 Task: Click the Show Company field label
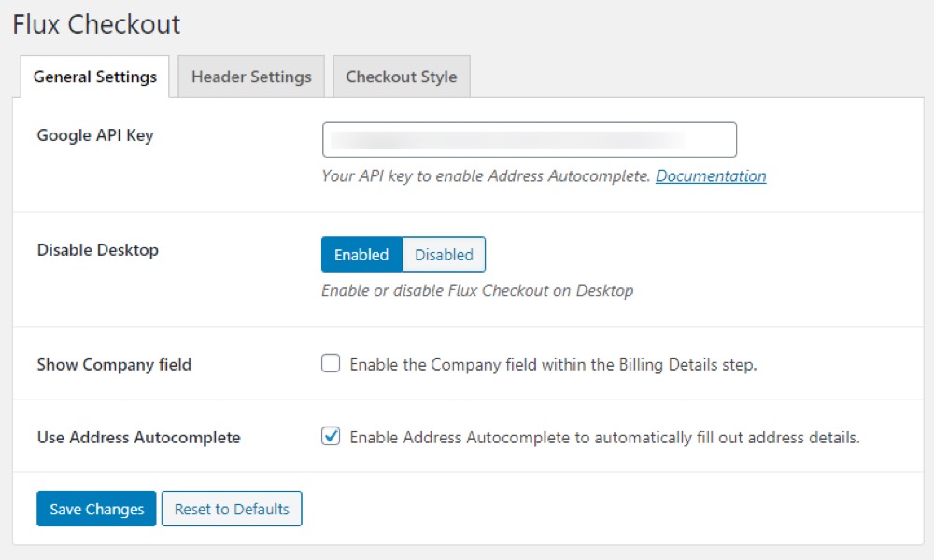tap(114, 365)
